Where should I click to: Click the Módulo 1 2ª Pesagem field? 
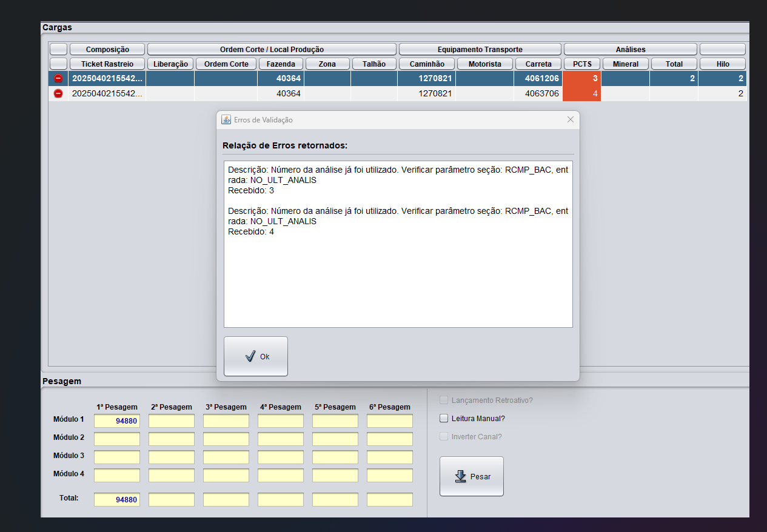172,421
